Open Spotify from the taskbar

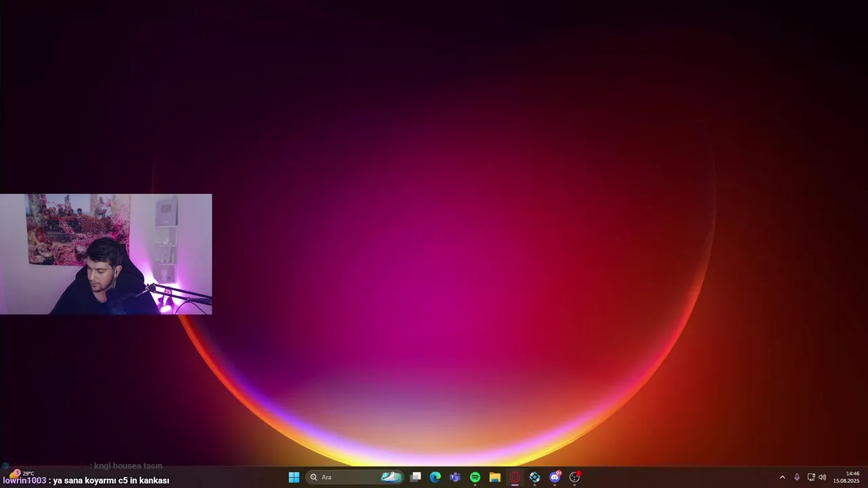tap(475, 477)
